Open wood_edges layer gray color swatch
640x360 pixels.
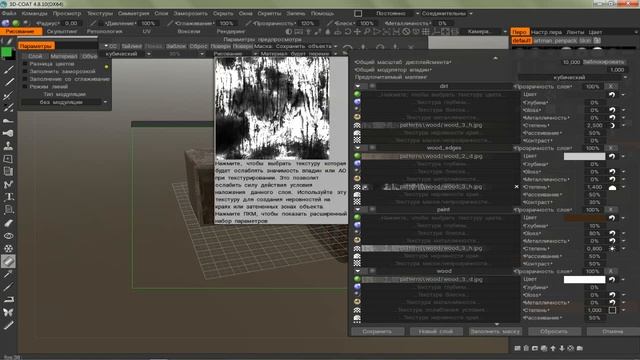[x=584, y=156]
